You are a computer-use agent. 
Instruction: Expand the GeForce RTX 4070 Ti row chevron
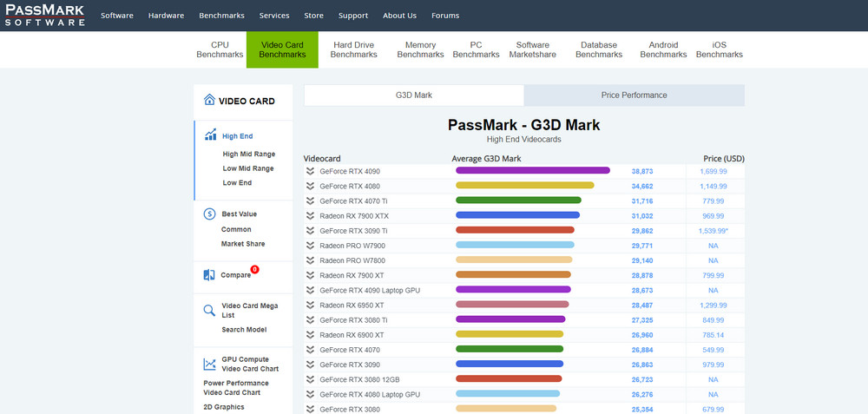[310, 200]
